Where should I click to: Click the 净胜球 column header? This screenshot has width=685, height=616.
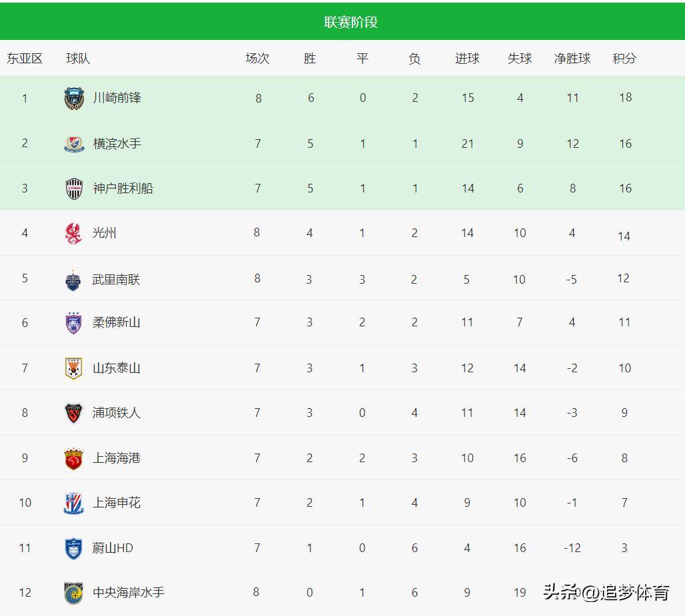(572, 59)
